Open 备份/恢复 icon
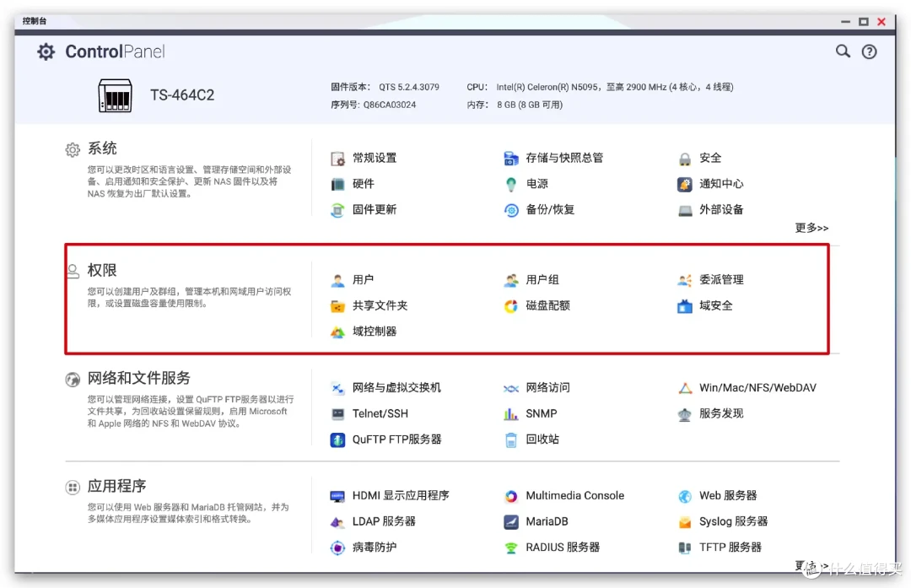The image size is (911, 588). (510, 210)
